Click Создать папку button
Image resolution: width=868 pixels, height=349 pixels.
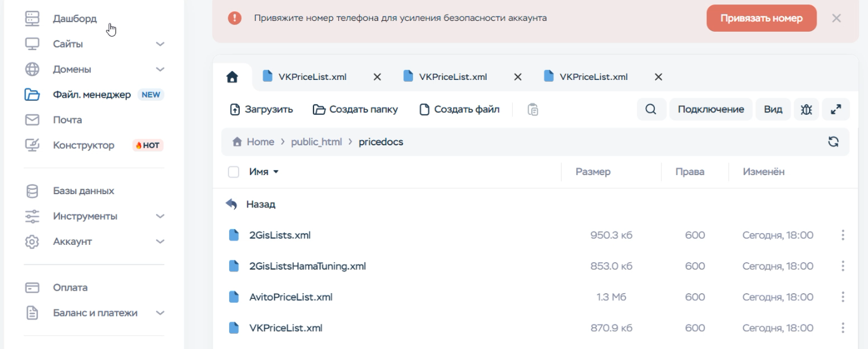pos(355,109)
